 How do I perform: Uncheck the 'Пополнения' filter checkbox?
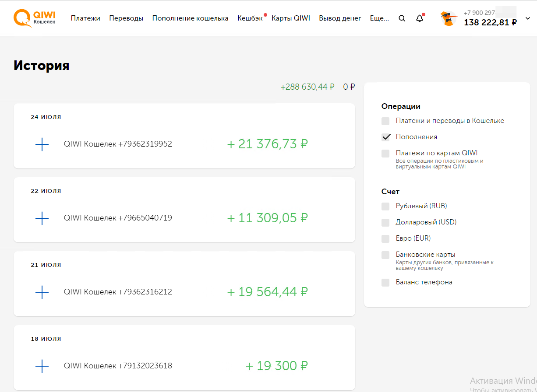click(385, 137)
